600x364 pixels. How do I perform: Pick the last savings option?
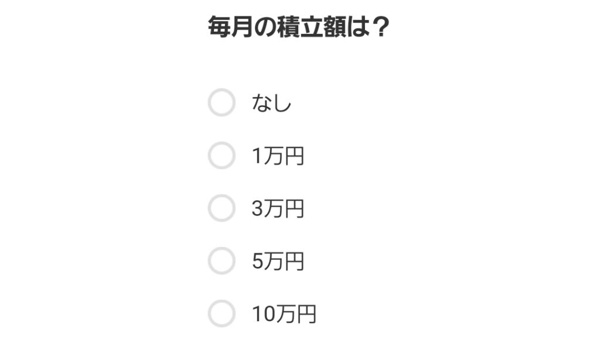221,314
